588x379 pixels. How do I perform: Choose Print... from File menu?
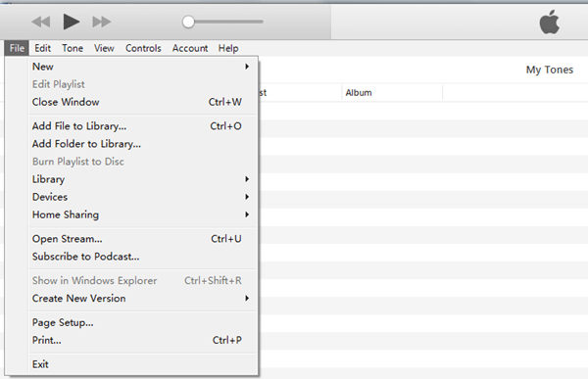click(143, 340)
